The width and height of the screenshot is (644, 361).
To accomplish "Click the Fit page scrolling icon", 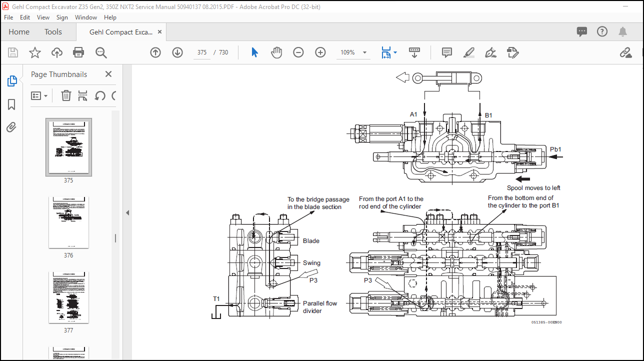I will coord(386,52).
